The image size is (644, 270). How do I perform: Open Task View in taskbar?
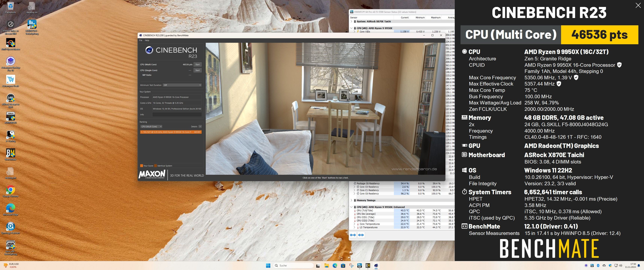[318, 265]
